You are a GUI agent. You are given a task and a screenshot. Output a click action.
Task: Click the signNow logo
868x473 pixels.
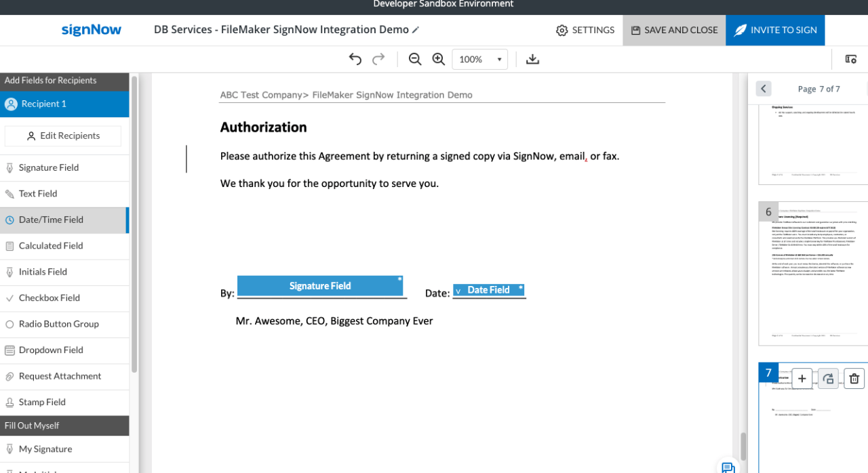point(92,30)
